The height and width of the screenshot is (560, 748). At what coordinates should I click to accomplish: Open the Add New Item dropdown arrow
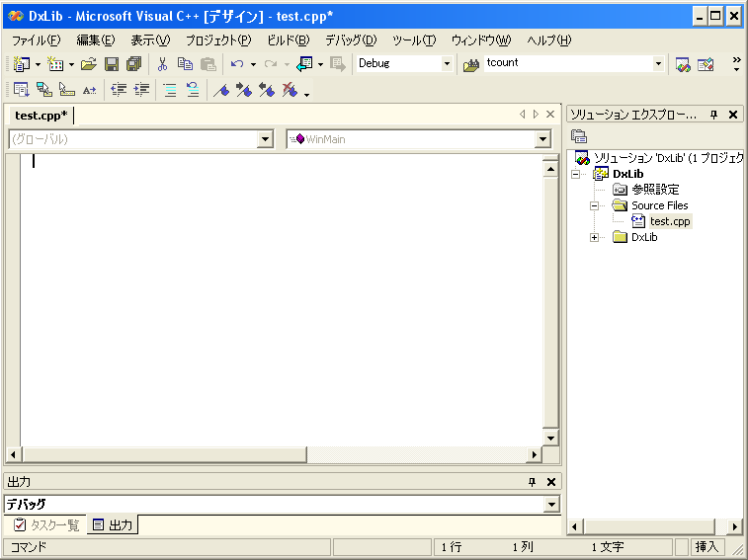[x=71, y=64]
